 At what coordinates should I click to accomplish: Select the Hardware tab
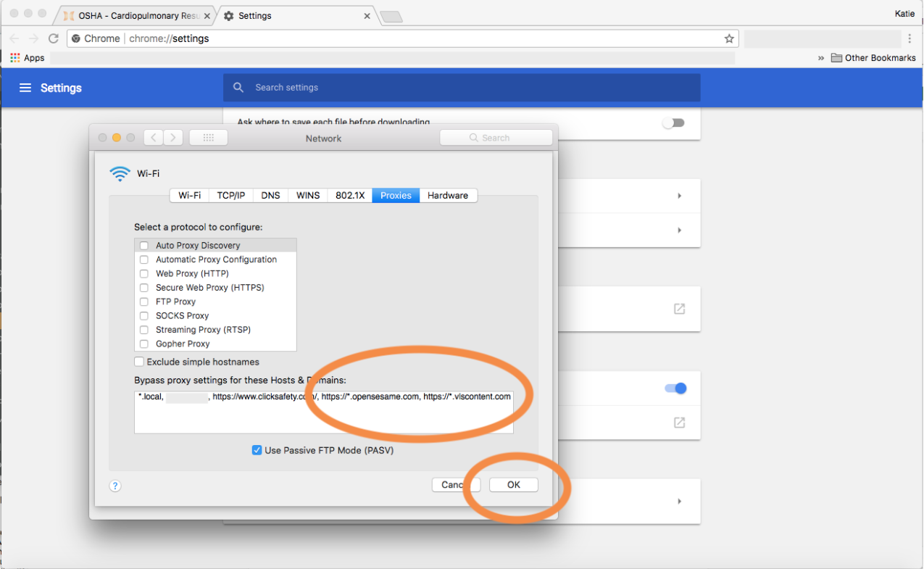447,195
